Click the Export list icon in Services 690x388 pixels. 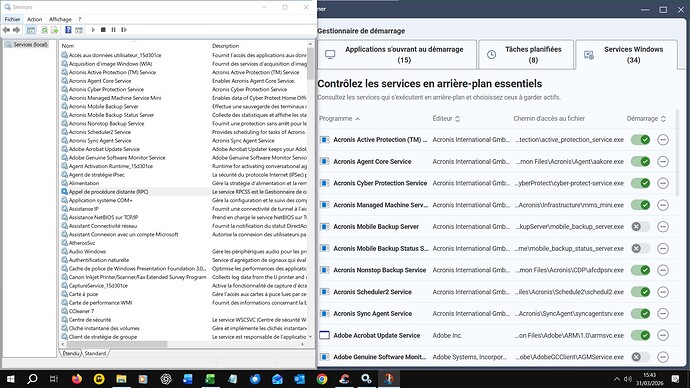pyautogui.click(x=55, y=30)
